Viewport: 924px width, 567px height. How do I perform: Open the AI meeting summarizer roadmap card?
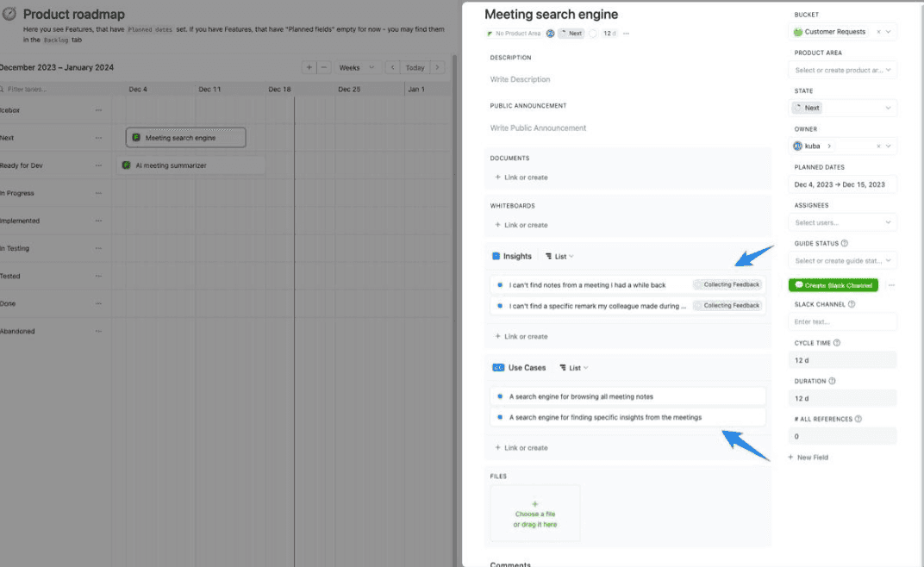click(170, 165)
